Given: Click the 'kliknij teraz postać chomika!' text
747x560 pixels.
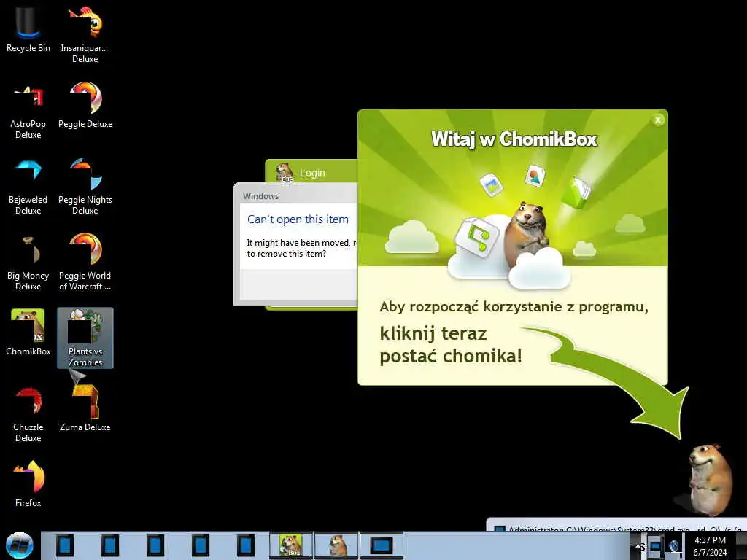Looking at the screenshot, I should click(451, 344).
